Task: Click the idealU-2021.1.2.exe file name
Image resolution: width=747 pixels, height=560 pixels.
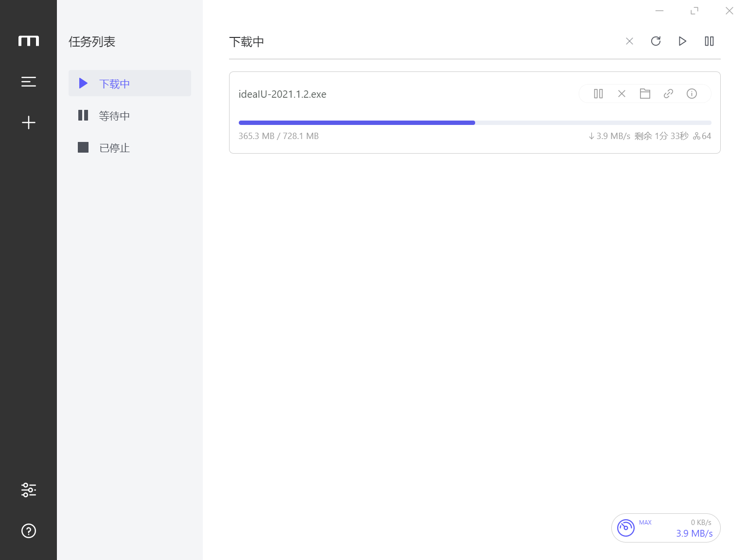Action: coord(282,94)
